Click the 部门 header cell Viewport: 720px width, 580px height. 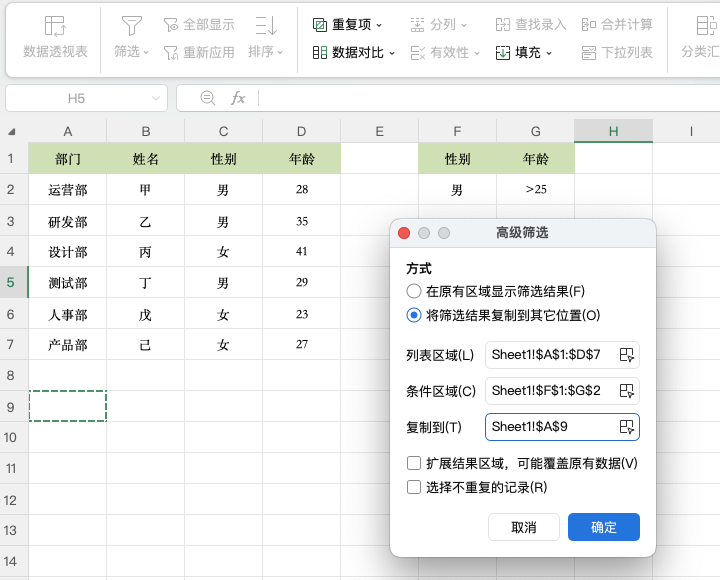(68, 158)
